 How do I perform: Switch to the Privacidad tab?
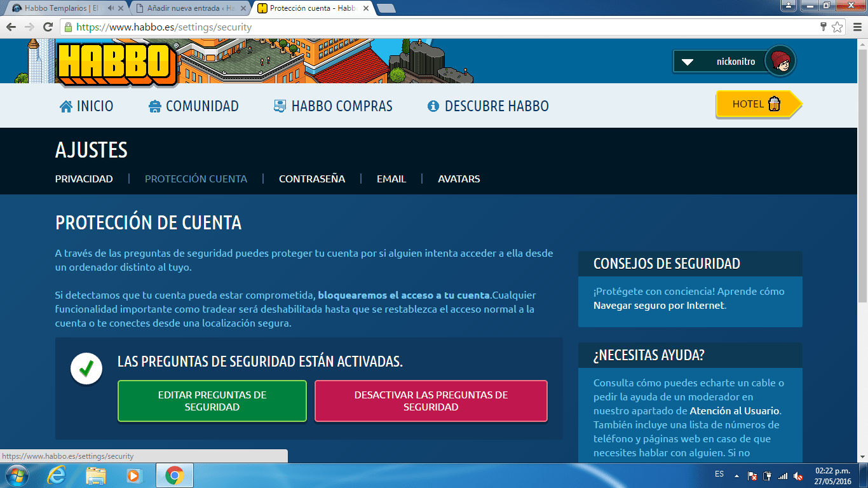84,179
